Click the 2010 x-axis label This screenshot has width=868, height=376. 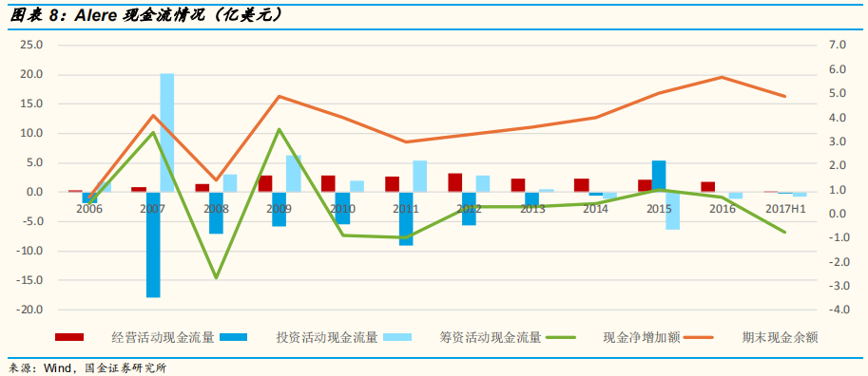coord(342,209)
